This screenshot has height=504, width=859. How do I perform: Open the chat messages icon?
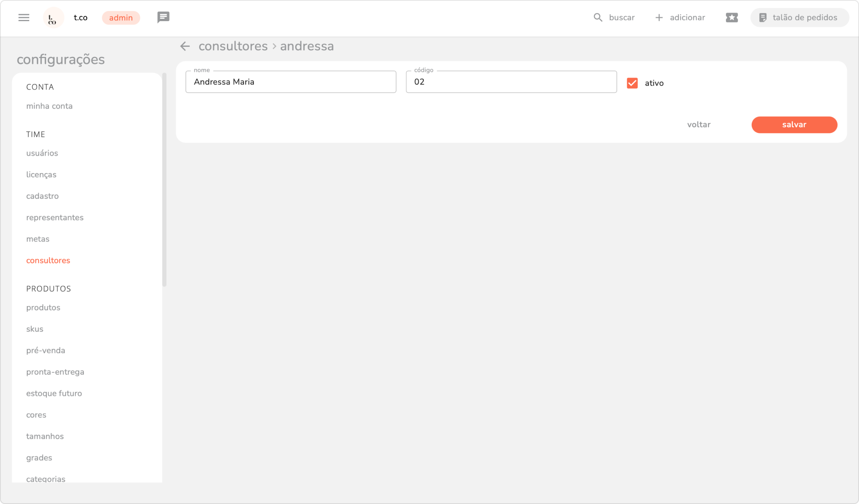click(x=163, y=17)
